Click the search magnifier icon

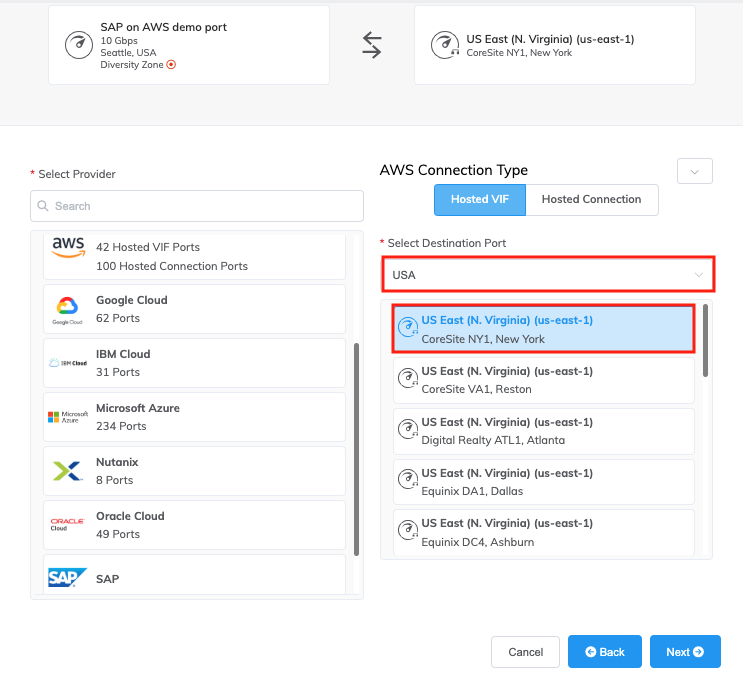(x=43, y=206)
